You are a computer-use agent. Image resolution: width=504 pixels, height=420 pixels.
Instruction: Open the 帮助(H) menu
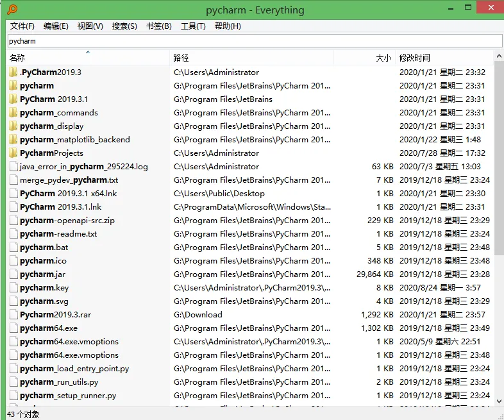[x=228, y=26]
